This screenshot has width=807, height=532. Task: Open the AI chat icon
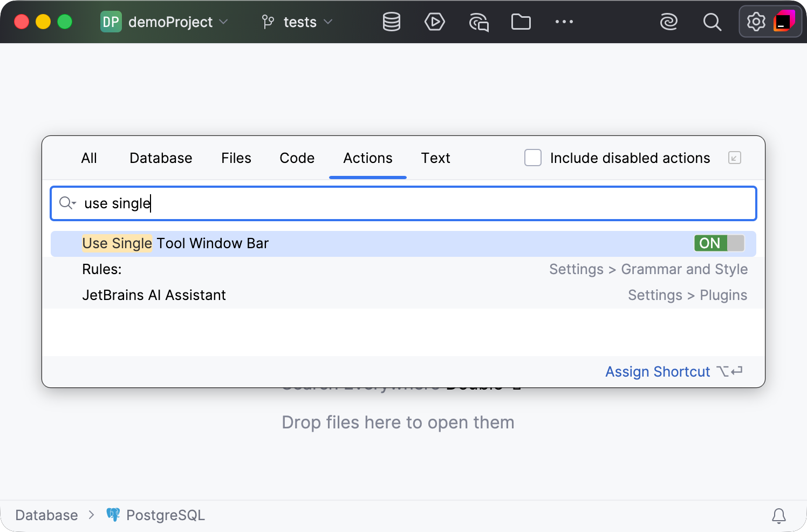(x=478, y=22)
